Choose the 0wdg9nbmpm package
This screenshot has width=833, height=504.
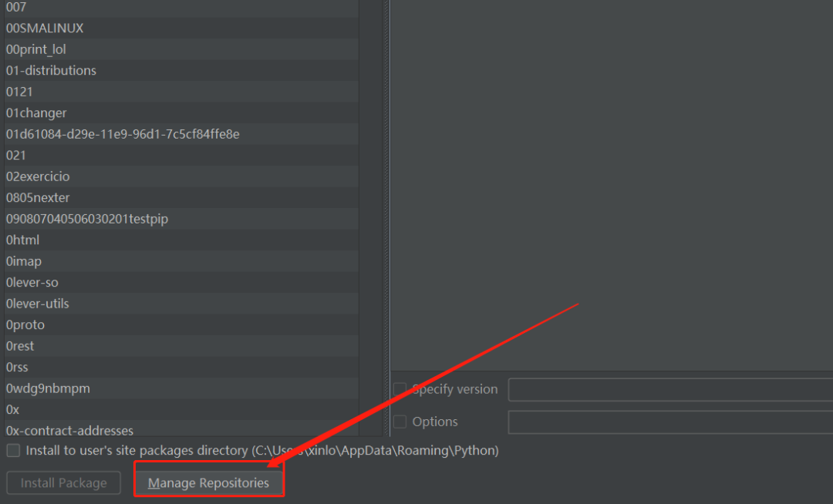(x=48, y=388)
